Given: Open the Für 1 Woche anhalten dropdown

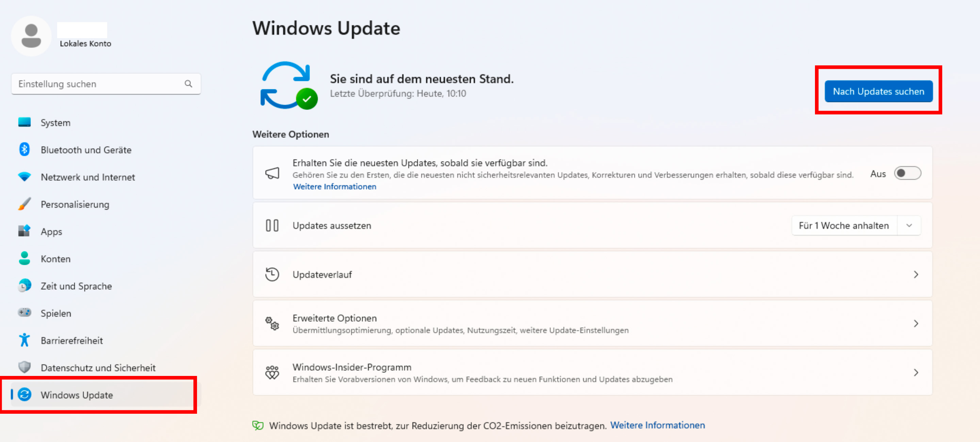Looking at the screenshot, I should point(909,225).
